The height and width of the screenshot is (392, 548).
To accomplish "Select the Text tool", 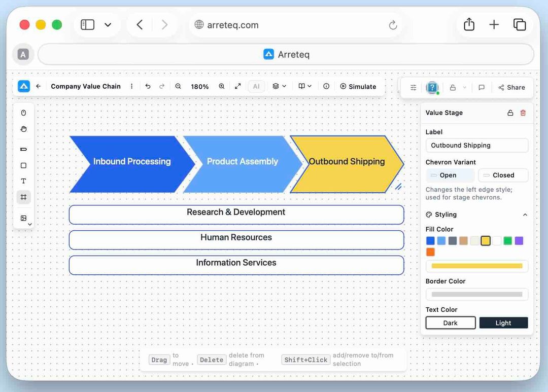I will tap(24, 181).
